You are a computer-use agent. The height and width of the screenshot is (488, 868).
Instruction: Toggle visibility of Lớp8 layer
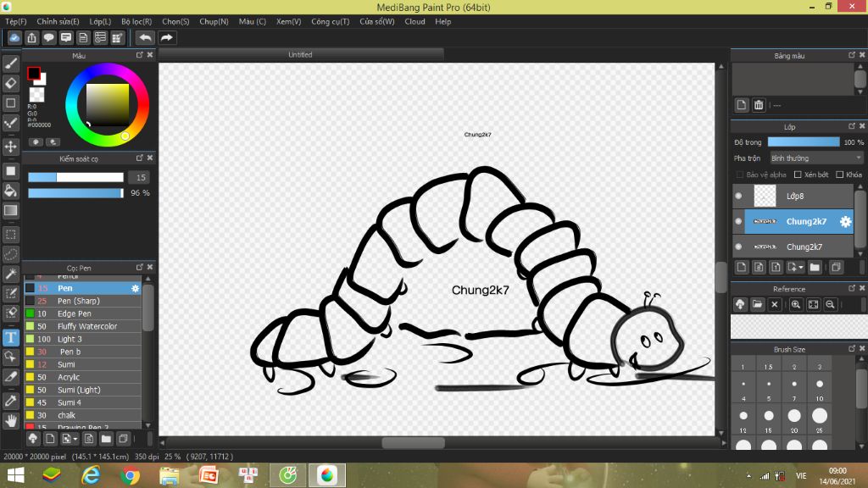pos(738,196)
